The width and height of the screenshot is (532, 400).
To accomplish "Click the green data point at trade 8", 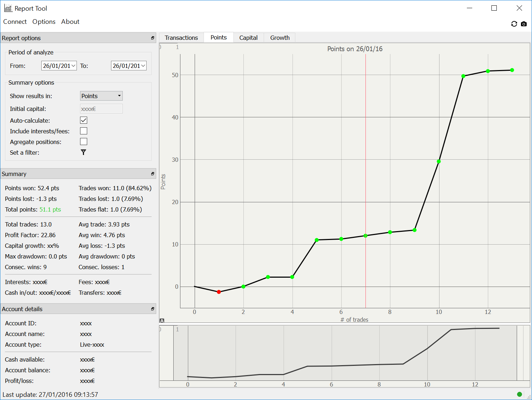I will (390, 232).
